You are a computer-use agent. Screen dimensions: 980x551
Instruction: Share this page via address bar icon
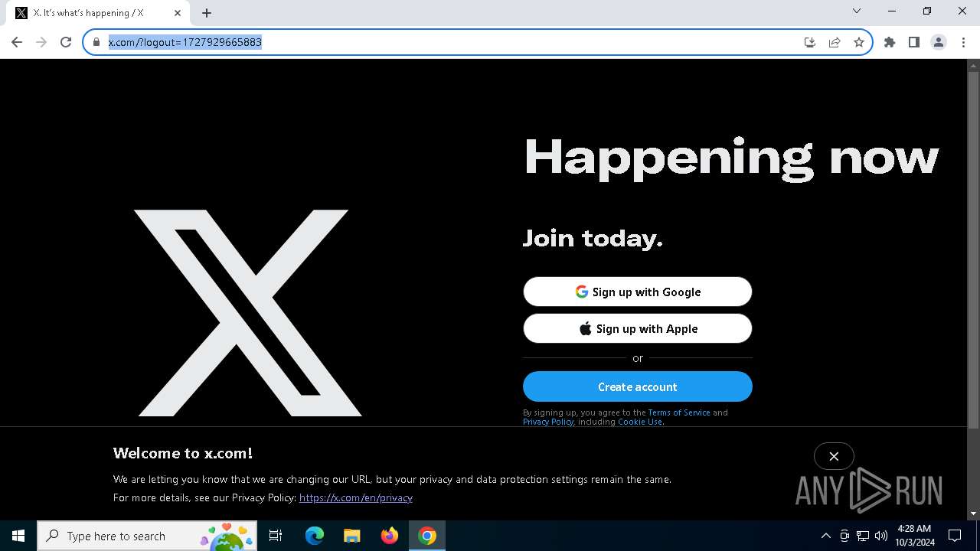[835, 42]
